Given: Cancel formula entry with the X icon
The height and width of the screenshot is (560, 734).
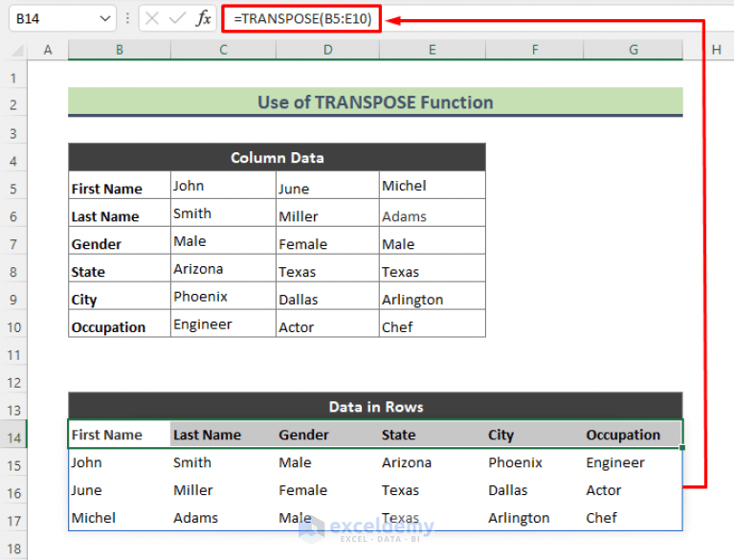Looking at the screenshot, I should [x=151, y=18].
